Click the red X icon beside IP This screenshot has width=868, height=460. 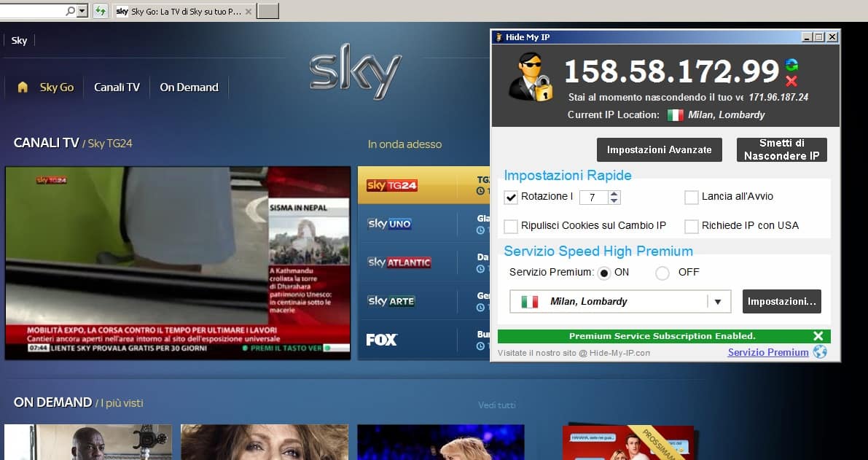(791, 81)
